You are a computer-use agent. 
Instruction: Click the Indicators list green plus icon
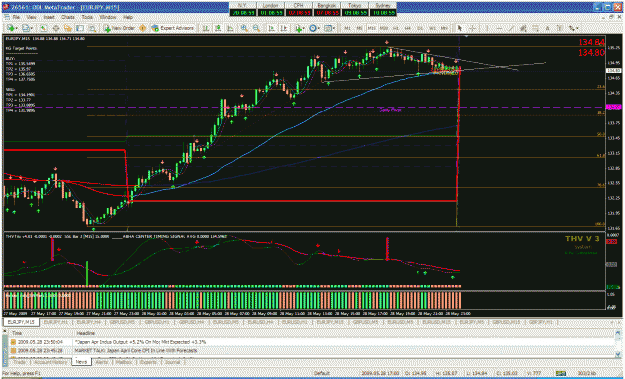pyautogui.click(x=298, y=28)
